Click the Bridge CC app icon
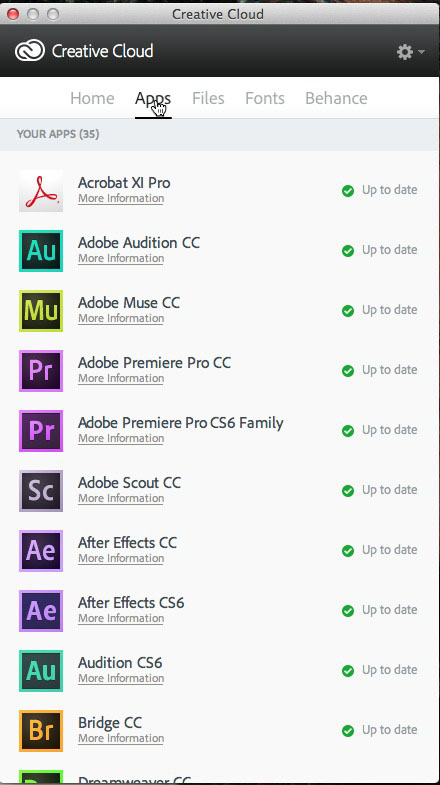This screenshot has width=440, height=785. (41, 731)
